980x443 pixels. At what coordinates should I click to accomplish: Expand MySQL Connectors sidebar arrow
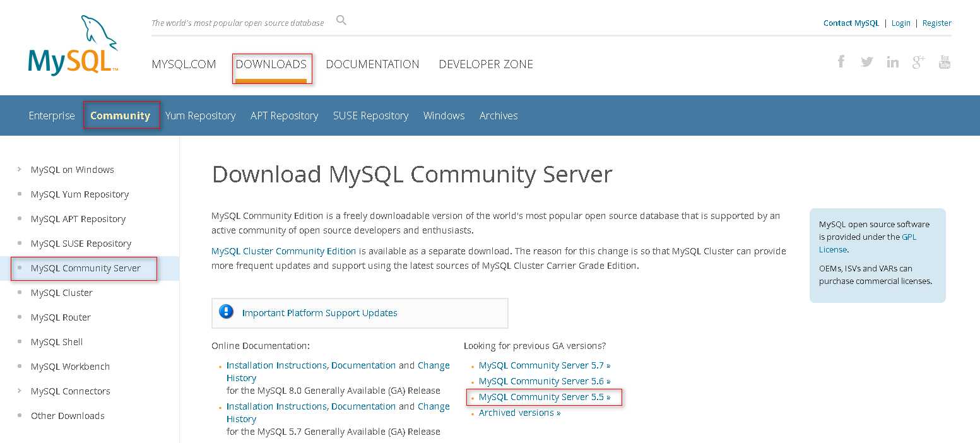pyautogui.click(x=20, y=391)
